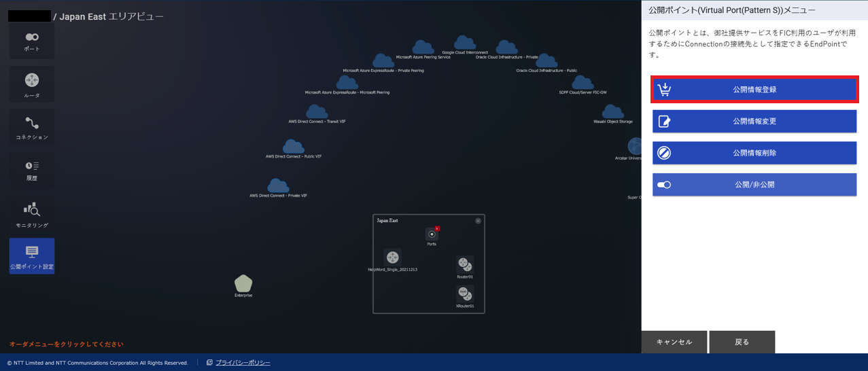Select Oracle Cloud Infrastructure - Public cloud
This screenshot has height=371, width=868.
pyautogui.click(x=546, y=60)
